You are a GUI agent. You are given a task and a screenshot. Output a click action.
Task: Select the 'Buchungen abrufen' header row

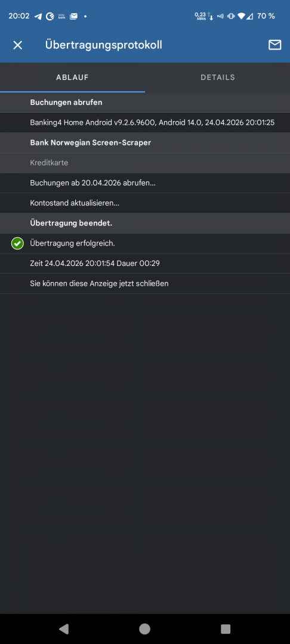pyautogui.click(x=145, y=103)
